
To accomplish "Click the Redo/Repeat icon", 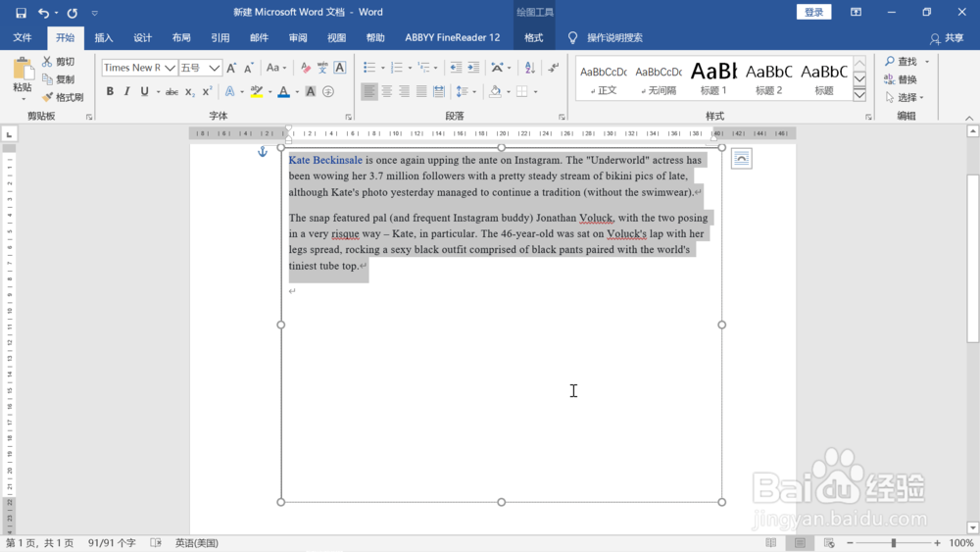I will tap(72, 13).
